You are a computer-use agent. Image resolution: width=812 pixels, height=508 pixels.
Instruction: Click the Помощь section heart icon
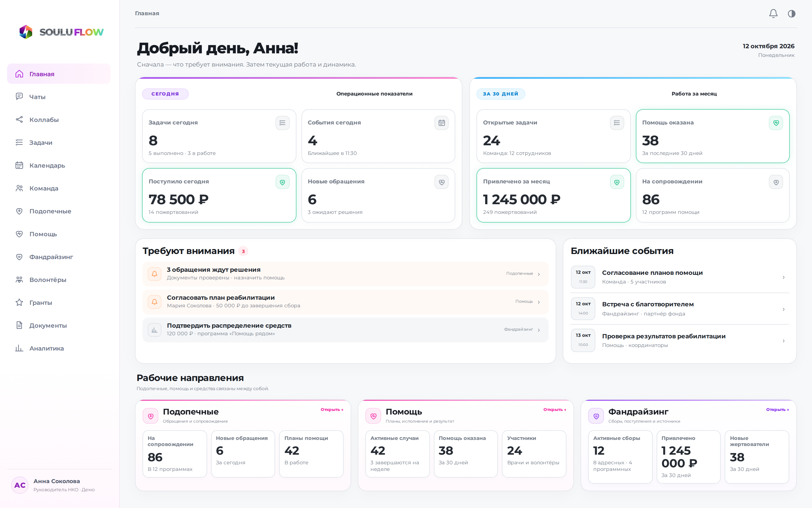coord(374,416)
